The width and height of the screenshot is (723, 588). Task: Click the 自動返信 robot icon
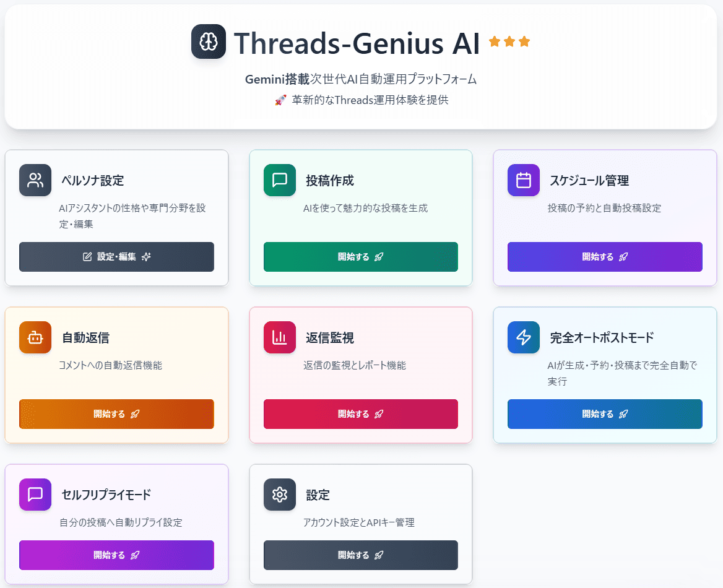point(35,337)
